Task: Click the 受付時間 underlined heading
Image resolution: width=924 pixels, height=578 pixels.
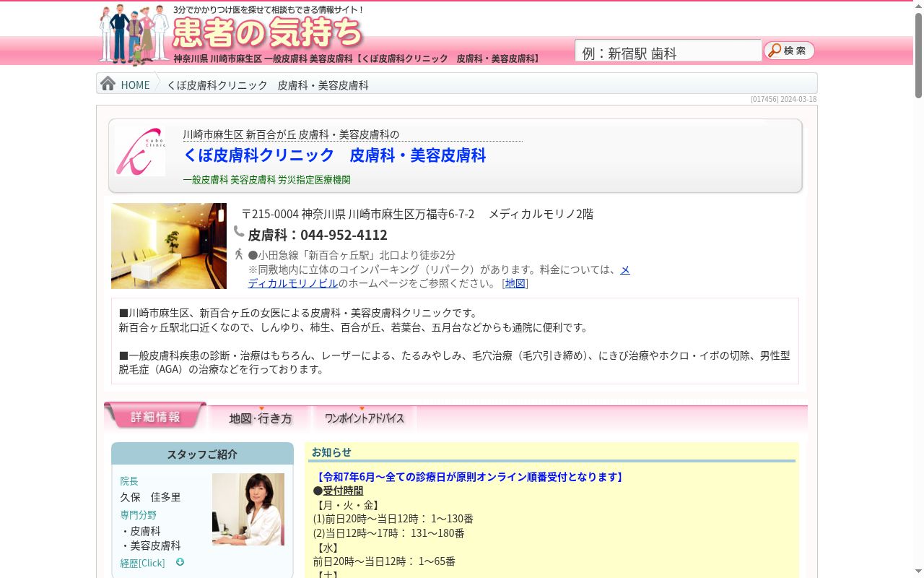Action: tap(343, 491)
